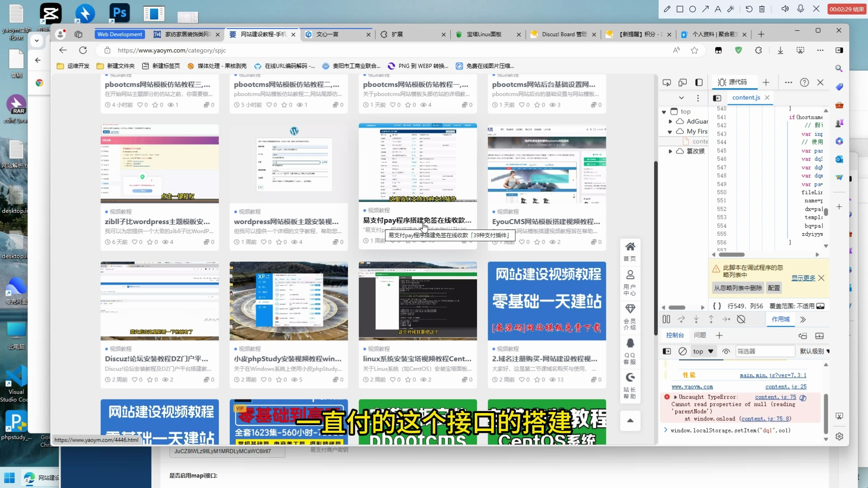868x488 pixels.
Task: Expand the Uncaught TypeError message
Action: click(x=675, y=397)
